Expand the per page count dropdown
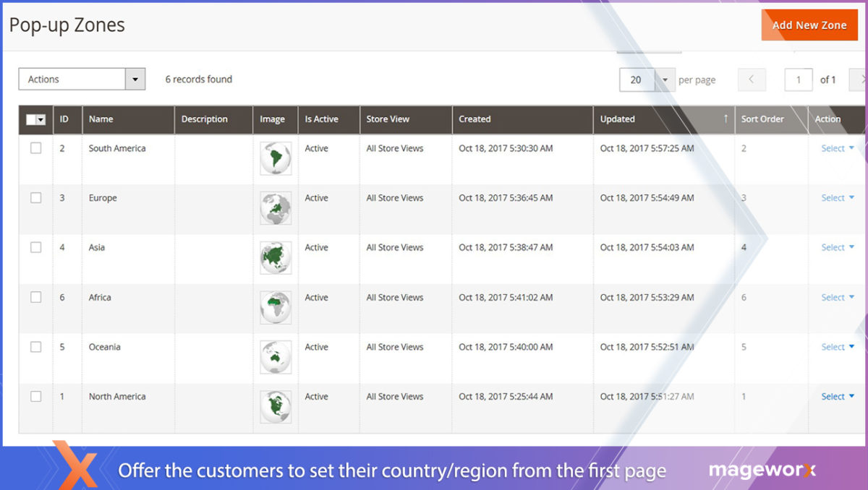The height and width of the screenshot is (490, 868). coord(665,79)
